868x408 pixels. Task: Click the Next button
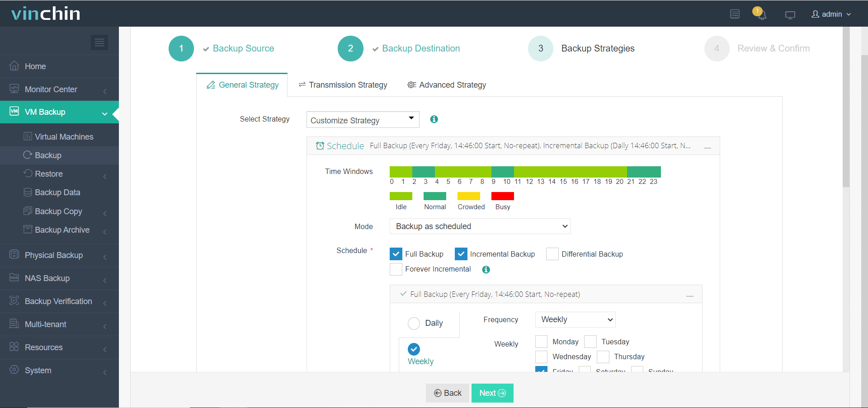[x=492, y=393]
